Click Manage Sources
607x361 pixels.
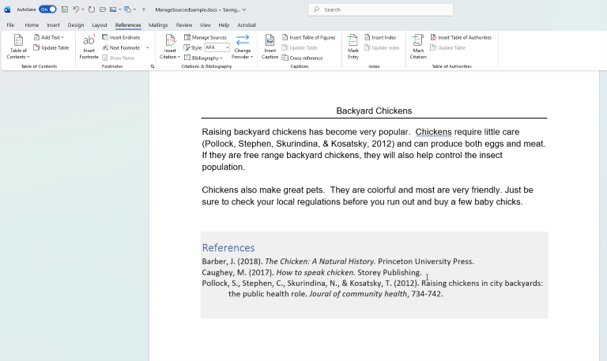coord(205,38)
